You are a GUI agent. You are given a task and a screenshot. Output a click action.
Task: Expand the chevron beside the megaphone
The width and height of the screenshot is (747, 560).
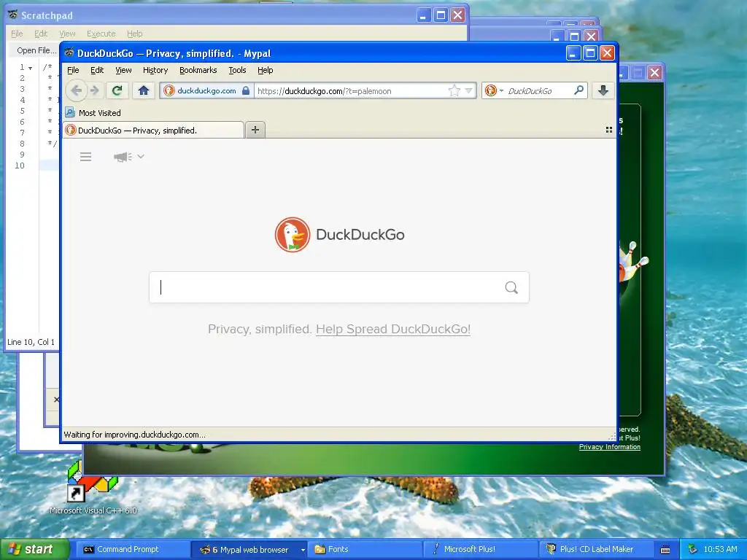point(141,156)
